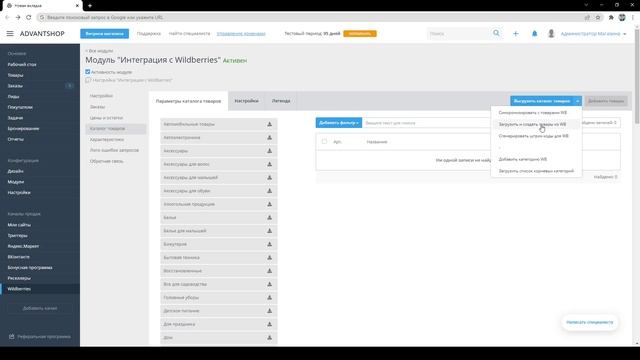Click upload icon for Аксессуары row
The height and width of the screenshot is (360, 640).
(269, 151)
